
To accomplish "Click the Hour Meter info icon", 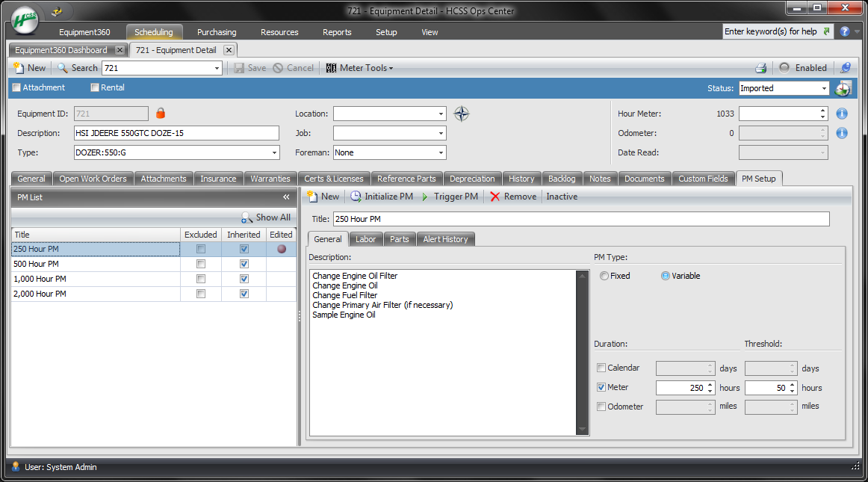I will click(x=842, y=114).
